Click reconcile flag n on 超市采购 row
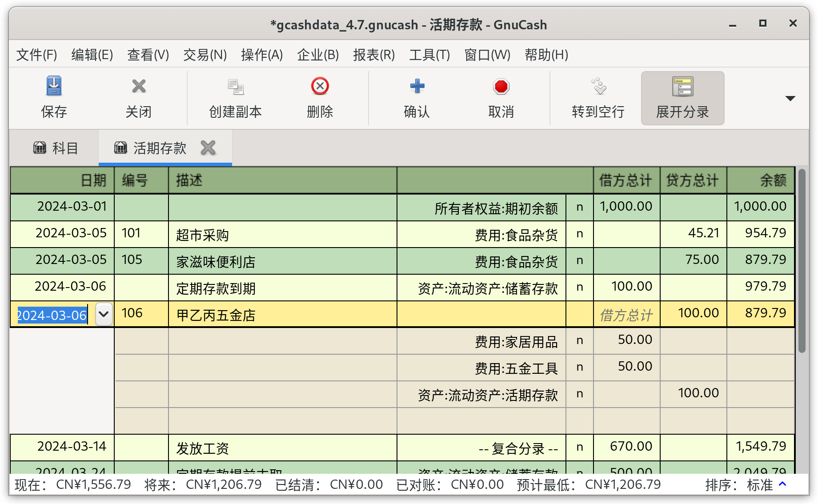Screen dimensions: 818x504 [579, 234]
